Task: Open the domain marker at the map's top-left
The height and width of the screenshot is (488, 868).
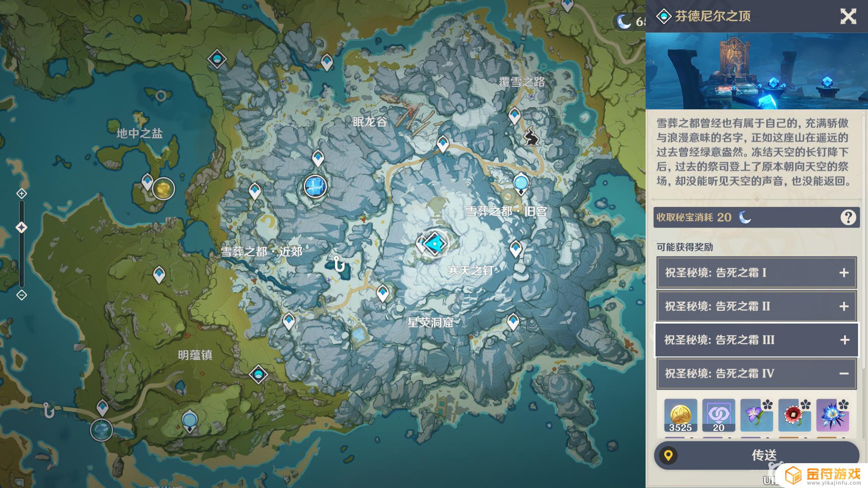Action: 217,59
